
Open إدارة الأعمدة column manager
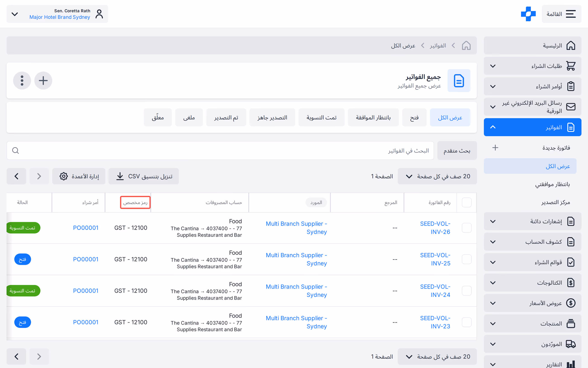pyautogui.click(x=79, y=176)
